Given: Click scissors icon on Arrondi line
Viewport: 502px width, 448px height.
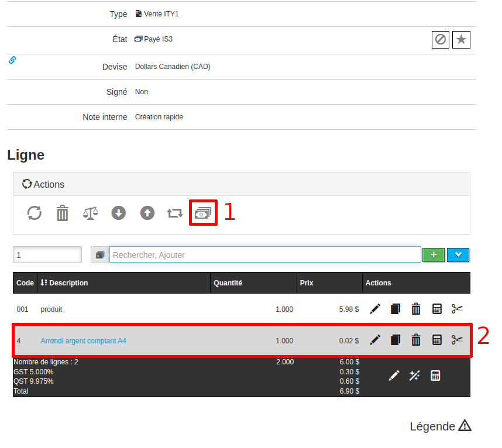Looking at the screenshot, I should [x=457, y=340].
